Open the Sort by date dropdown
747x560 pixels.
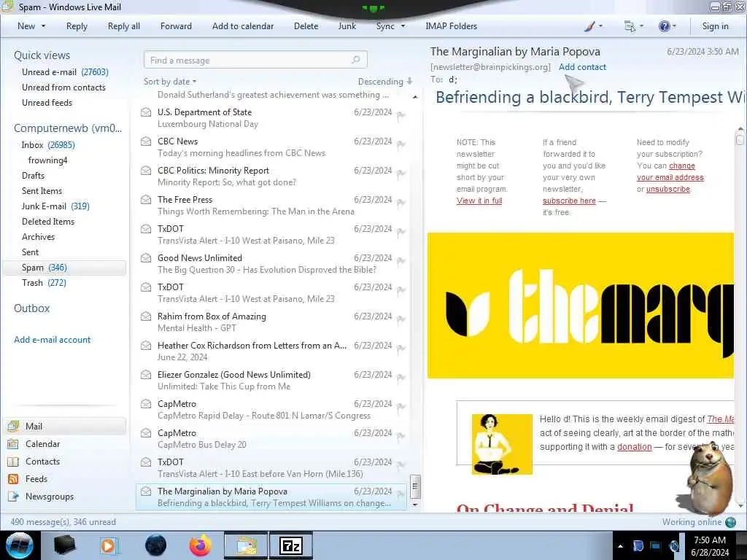[x=169, y=82]
